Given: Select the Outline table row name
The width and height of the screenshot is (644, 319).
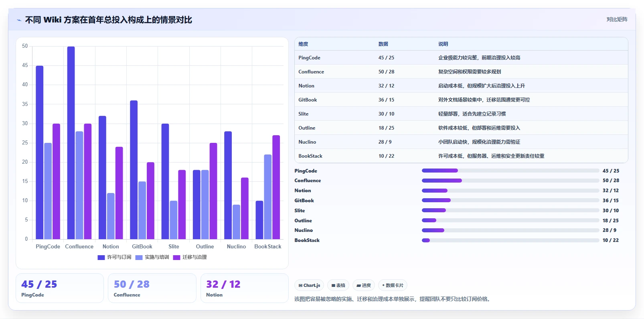Looking at the screenshot, I should click(307, 128).
